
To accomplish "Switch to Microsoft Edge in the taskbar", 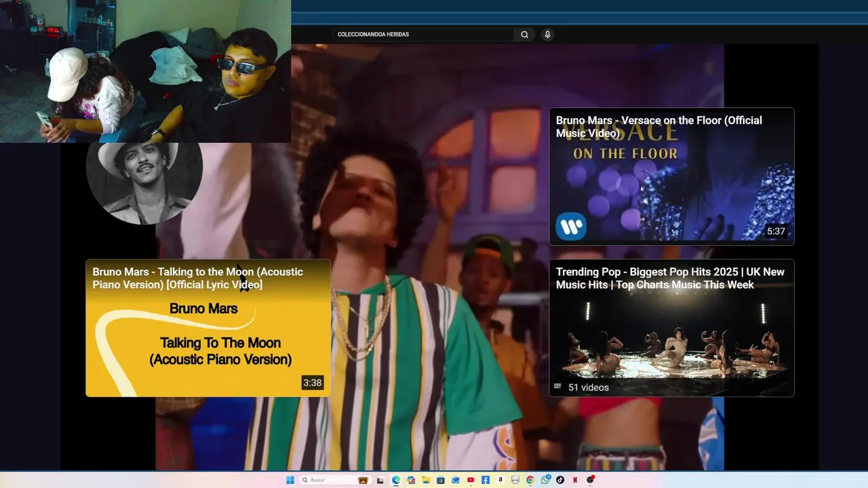I will point(396,480).
